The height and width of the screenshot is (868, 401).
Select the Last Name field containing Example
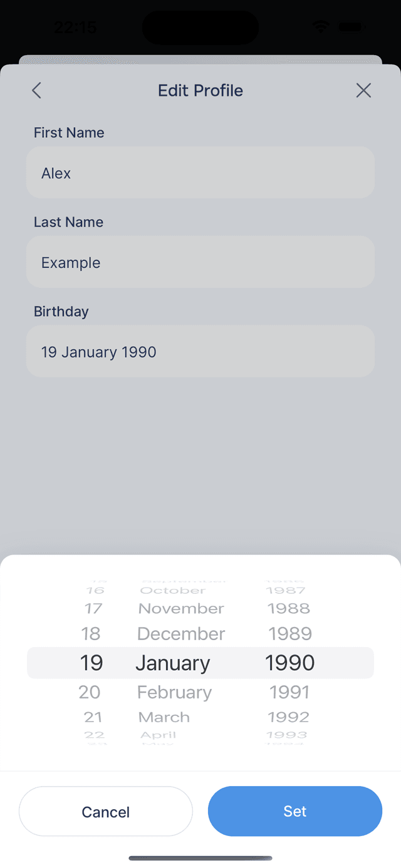pyautogui.click(x=200, y=262)
